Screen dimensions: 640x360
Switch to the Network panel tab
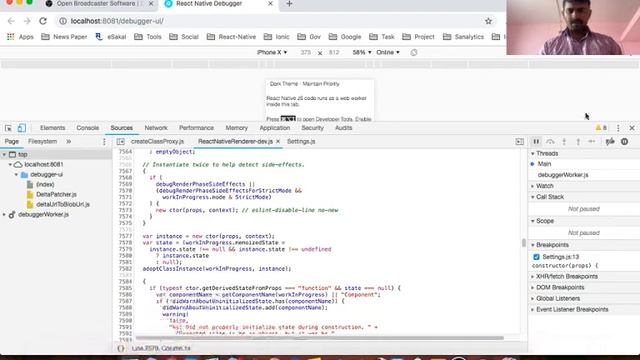pyautogui.click(x=156, y=128)
